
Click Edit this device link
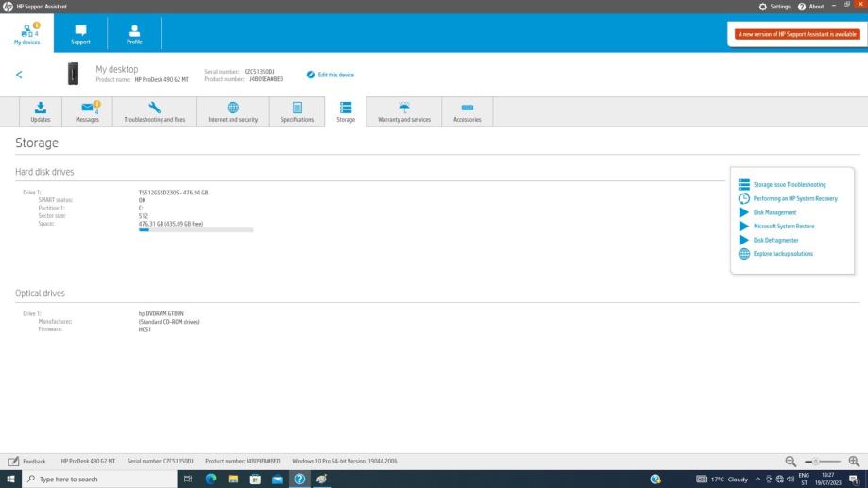pyautogui.click(x=331, y=75)
